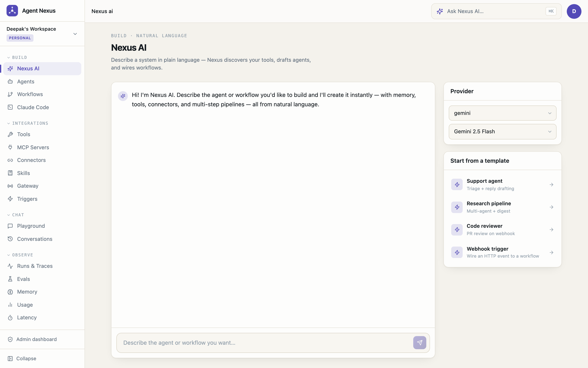Click the Skills book icon
The height and width of the screenshot is (368, 588).
pyautogui.click(x=10, y=173)
